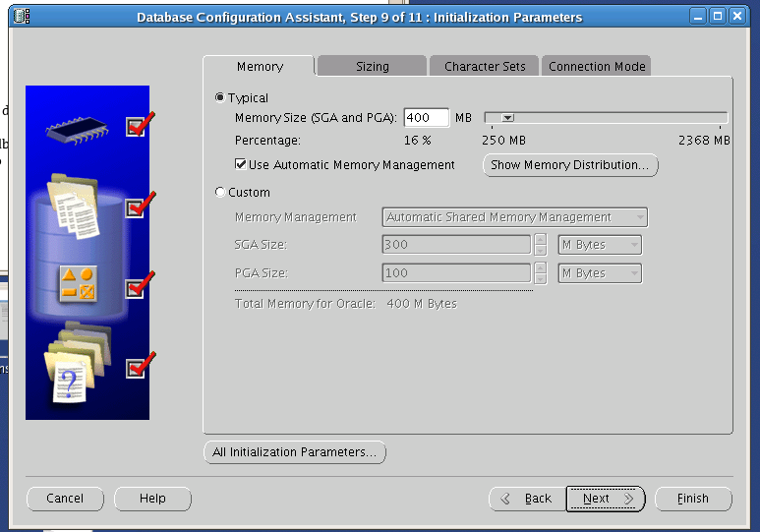Image resolution: width=760 pixels, height=532 pixels.
Task: Open the SGA Size units dropdown
Action: [600, 245]
